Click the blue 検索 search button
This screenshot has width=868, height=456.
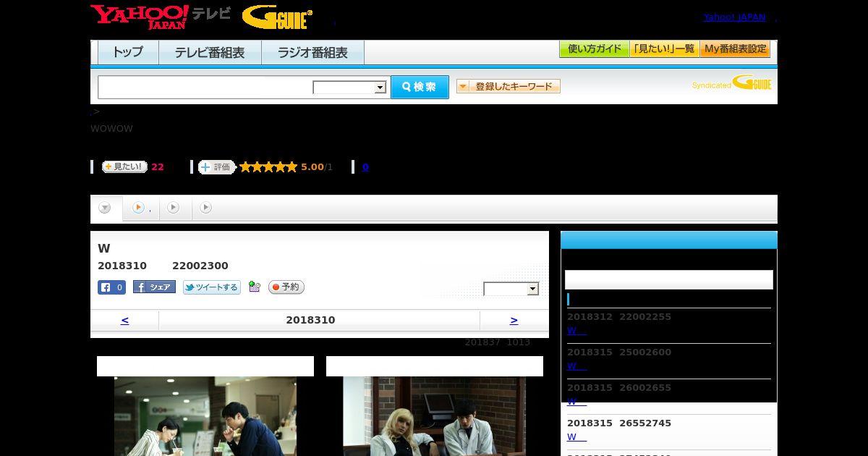pyautogui.click(x=420, y=87)
